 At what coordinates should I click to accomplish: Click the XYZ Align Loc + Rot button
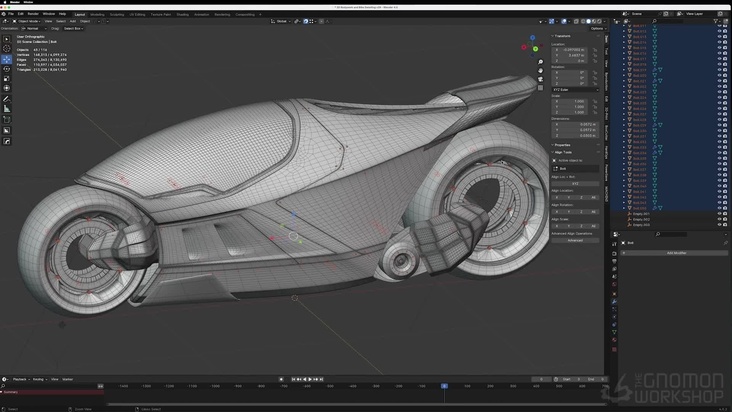[575, 184]
